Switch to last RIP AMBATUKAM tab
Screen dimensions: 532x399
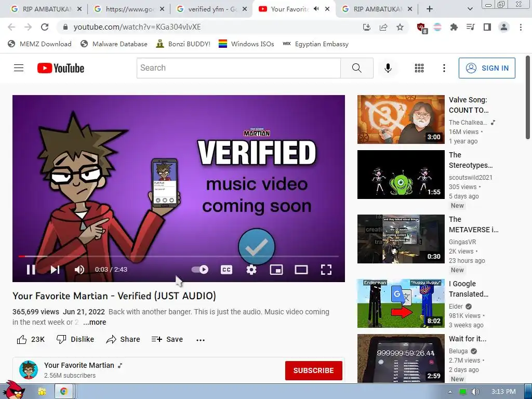click(x=377, y=9)
